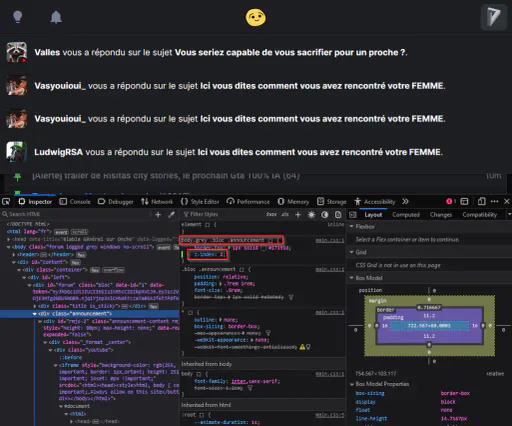512x426 pixels.
Task: Click the notification bell icon
Action: 56,17
